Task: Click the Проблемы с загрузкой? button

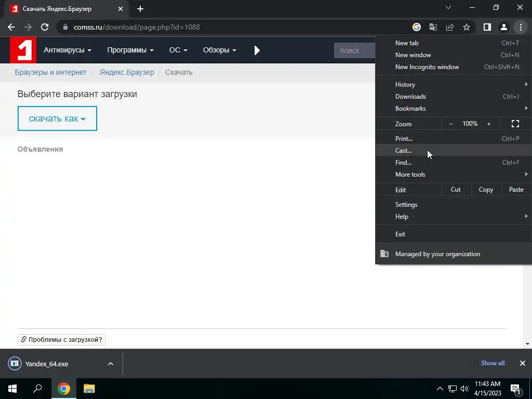Action: pyautogui.click(x=61, y=340)
